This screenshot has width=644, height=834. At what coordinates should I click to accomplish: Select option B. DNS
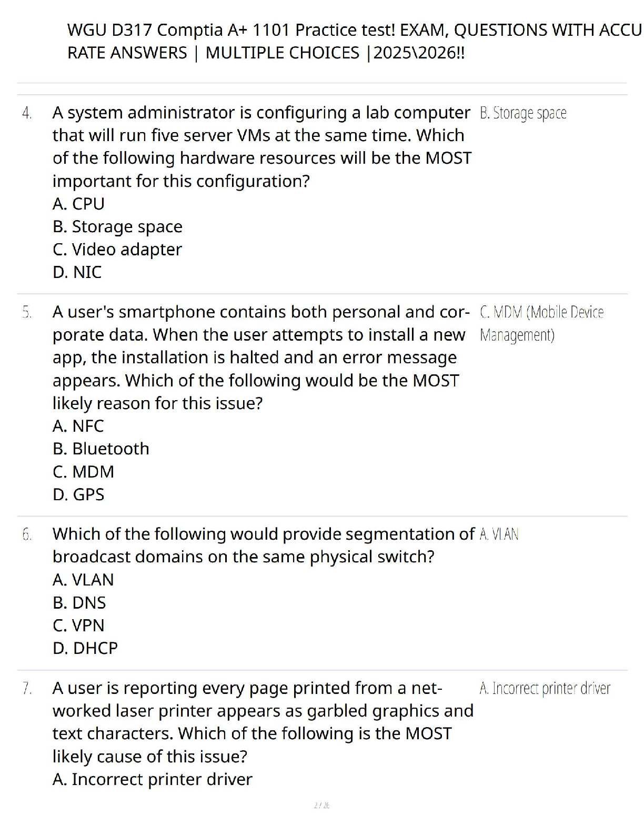pyautogui.click(x=79, y=602)
